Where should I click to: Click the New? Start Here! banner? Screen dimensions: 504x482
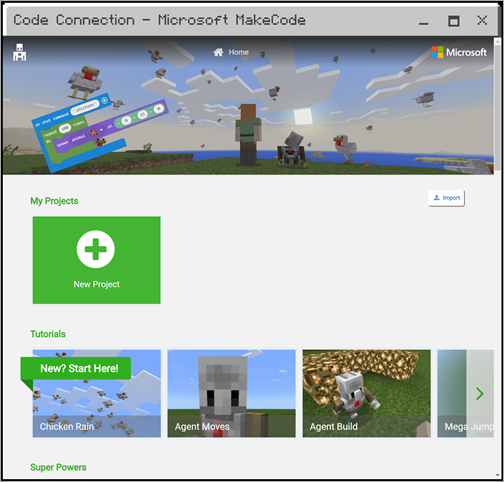76,368
